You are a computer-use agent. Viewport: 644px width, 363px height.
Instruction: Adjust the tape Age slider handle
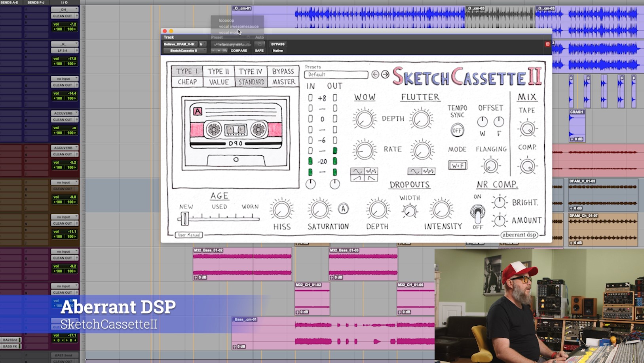tap(184, 218)
